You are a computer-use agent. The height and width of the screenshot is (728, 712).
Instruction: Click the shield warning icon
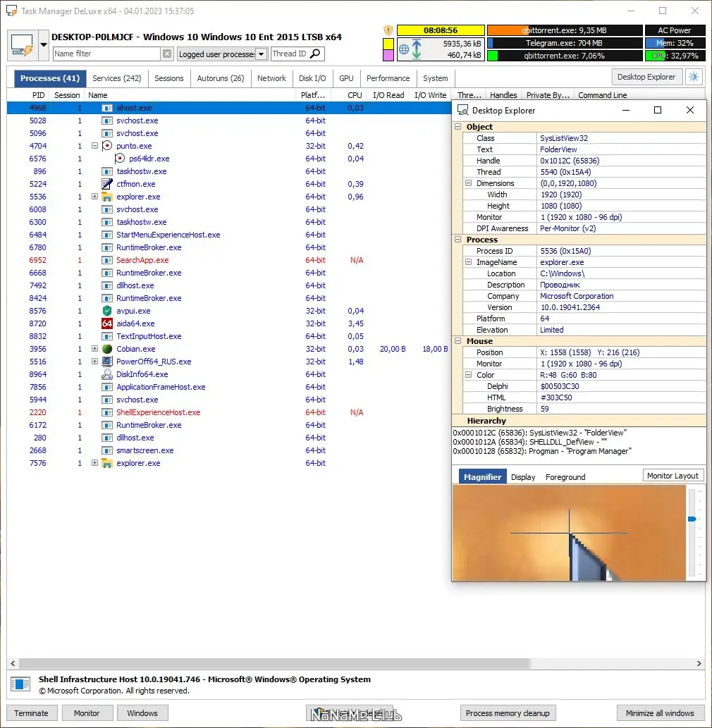pyautogui.click(x=388, y=30)
